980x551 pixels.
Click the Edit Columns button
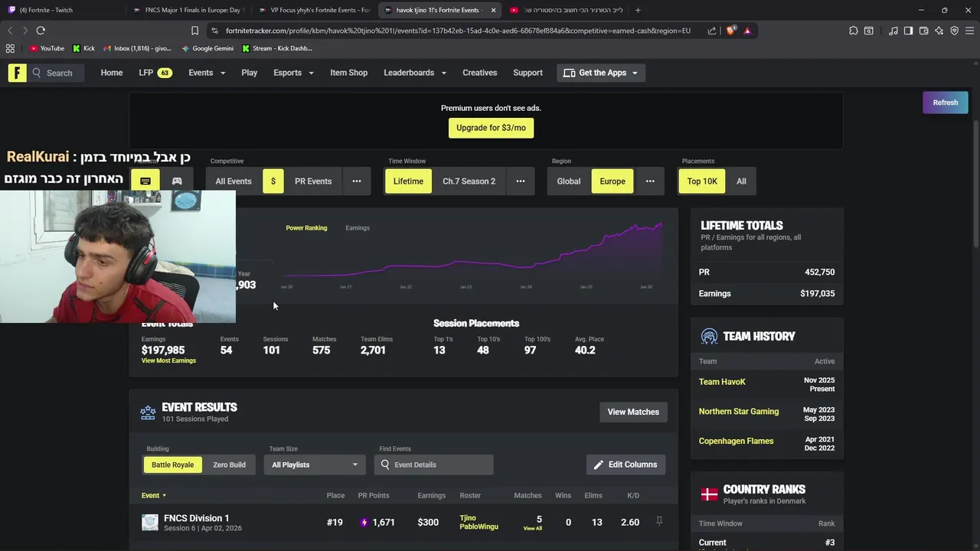626,465
